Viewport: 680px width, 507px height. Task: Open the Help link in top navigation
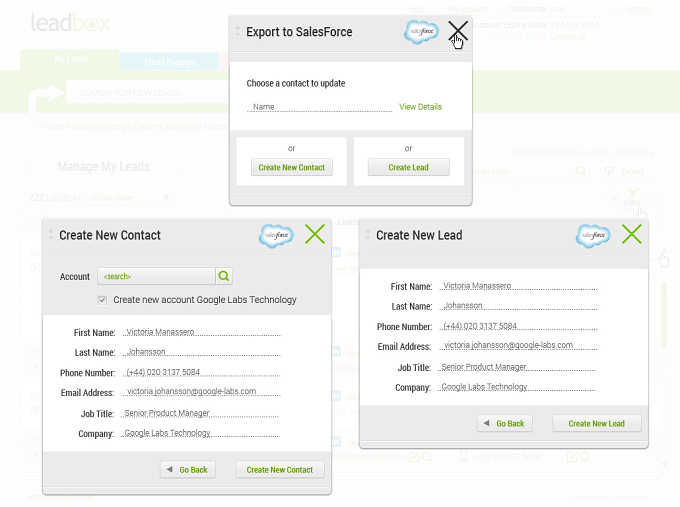[x=417, y=9]
